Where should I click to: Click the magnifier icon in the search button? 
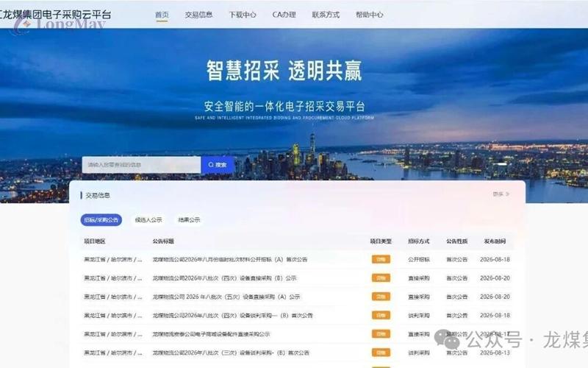(211, 165)
